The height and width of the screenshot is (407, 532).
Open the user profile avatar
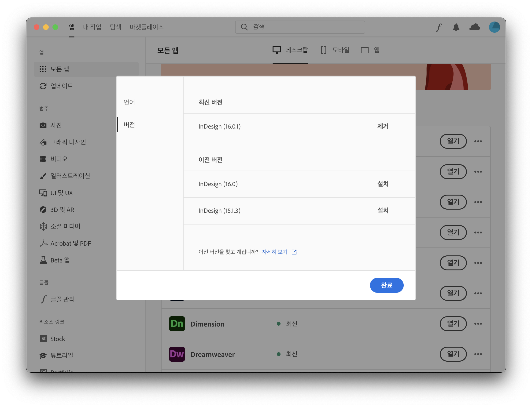[x=494, y=27]
